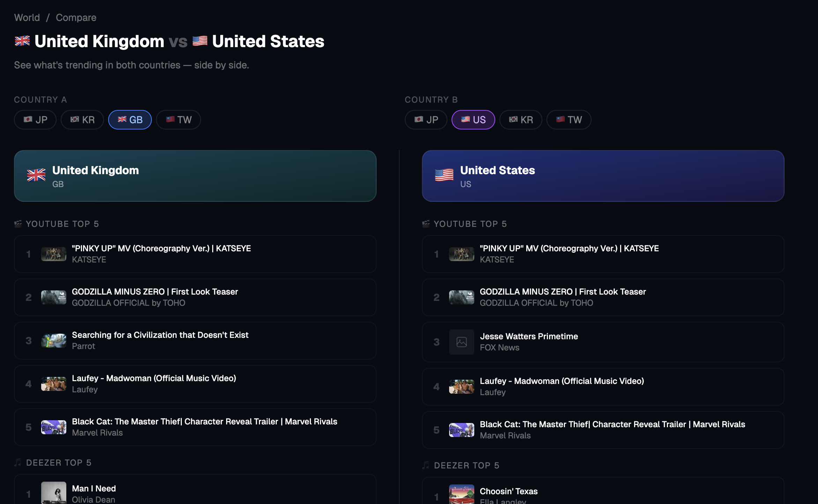Click the Choosin' Texas album art

[x=461, y=494]
